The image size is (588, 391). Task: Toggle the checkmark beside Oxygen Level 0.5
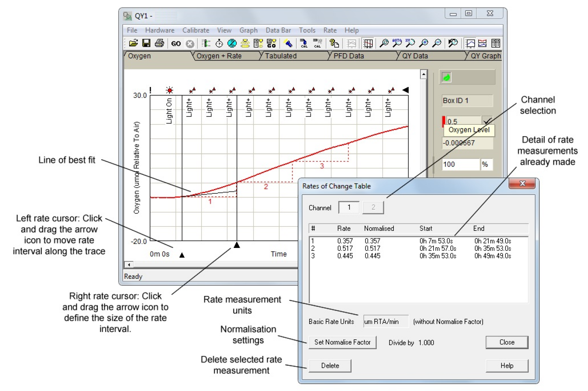[x=487, y=121]
